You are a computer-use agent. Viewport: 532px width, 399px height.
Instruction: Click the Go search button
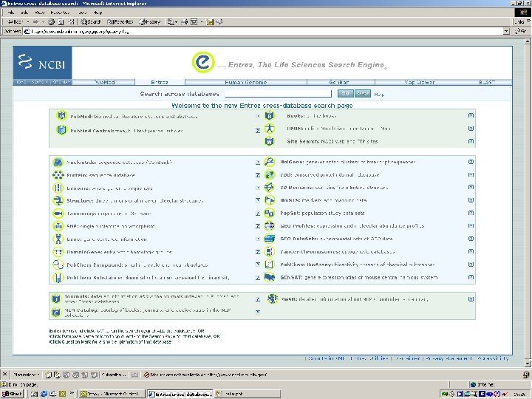[x=345, y=94]
